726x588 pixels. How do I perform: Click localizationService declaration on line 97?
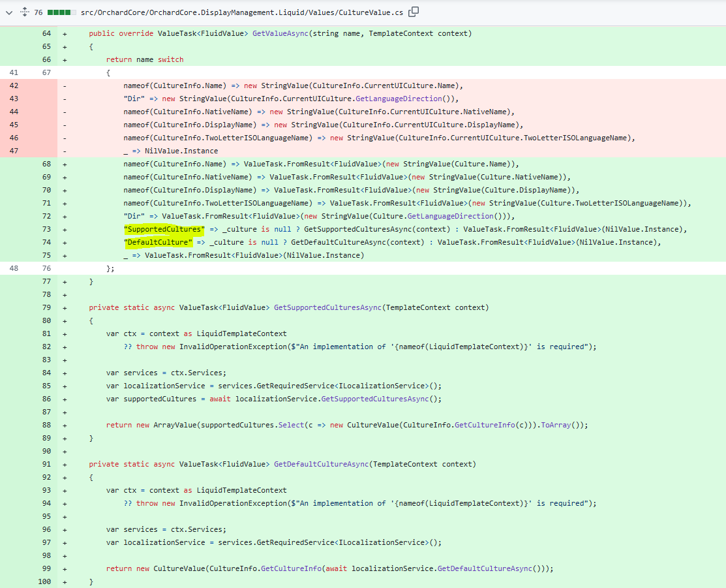tap(164, 542)
